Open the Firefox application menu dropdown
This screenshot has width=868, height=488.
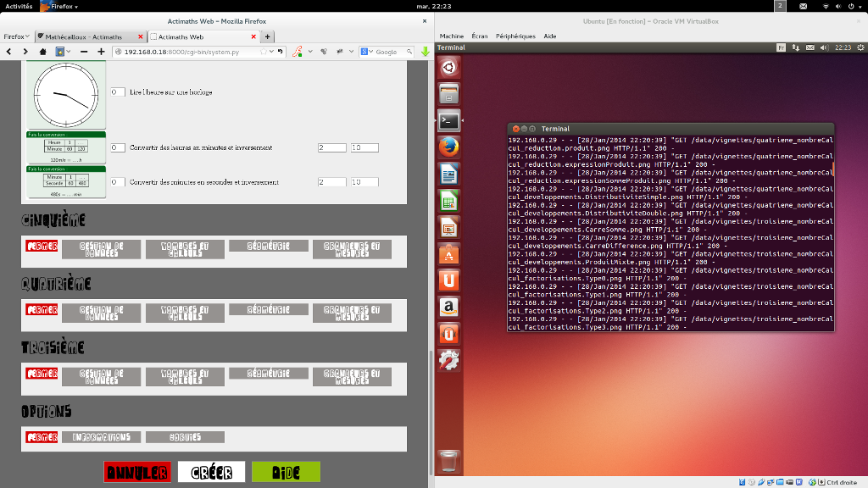pyautogui.click(x=17, y=36)
